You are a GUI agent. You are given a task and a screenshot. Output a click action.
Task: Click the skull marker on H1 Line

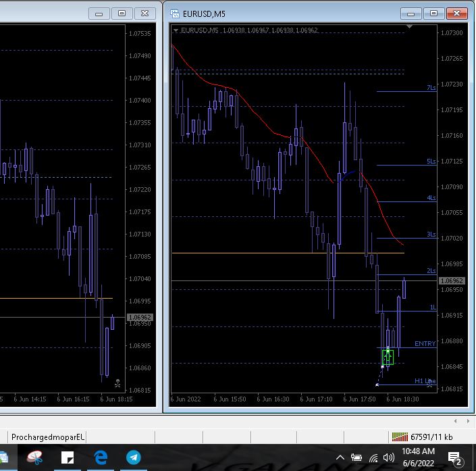(x=430, y=383)
